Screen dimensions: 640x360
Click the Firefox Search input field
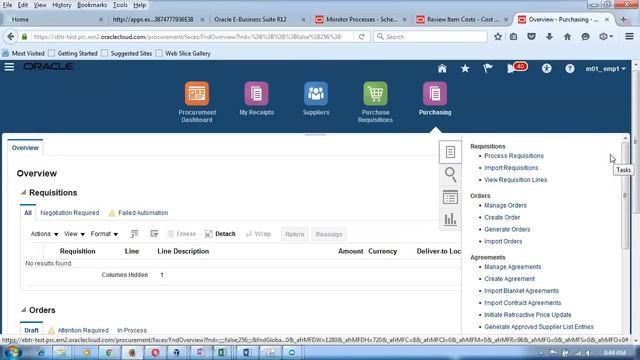point(430,37)
